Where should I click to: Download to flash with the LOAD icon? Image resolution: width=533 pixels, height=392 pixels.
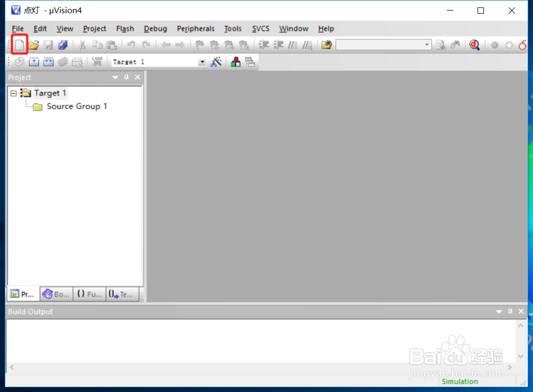[x=97, y=62]
